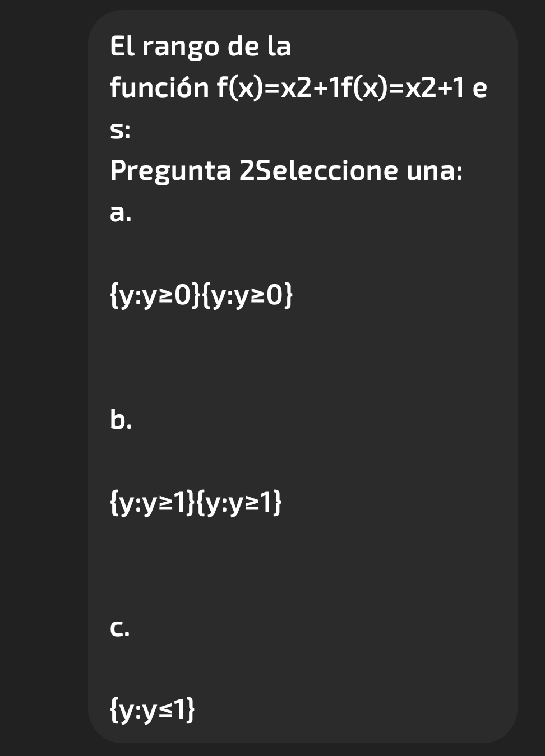Viewport: 545px width, 756px height.
Task: Select answer option labeled c.
Action: click(x=120, y=628)
